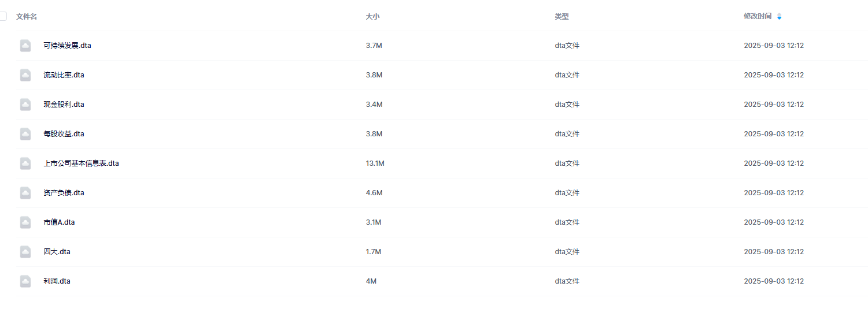
Task: Click the 大小 column header
Action: tap(372, 17)
